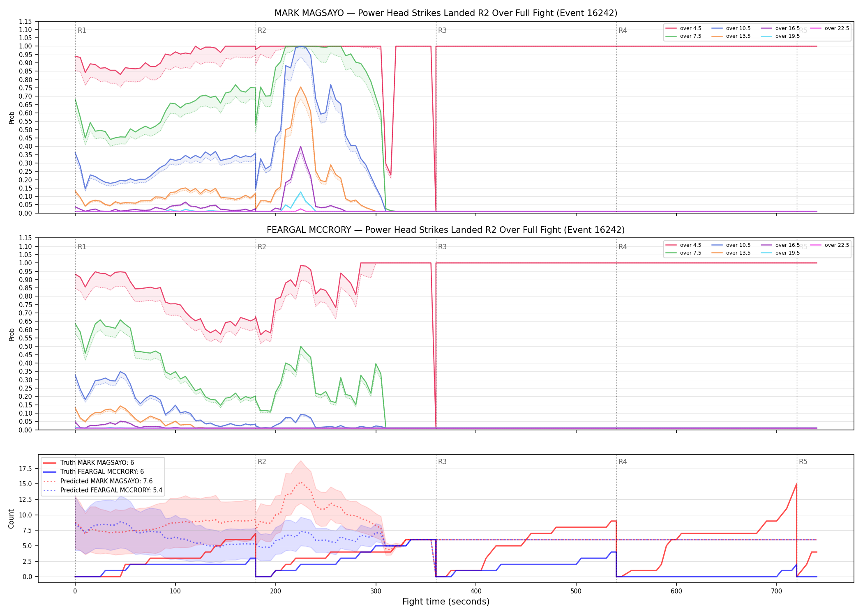This screenshot has height=616, width=863.
Task: Click the 'Count' y-axis label
Action: [x=11, y=519]
